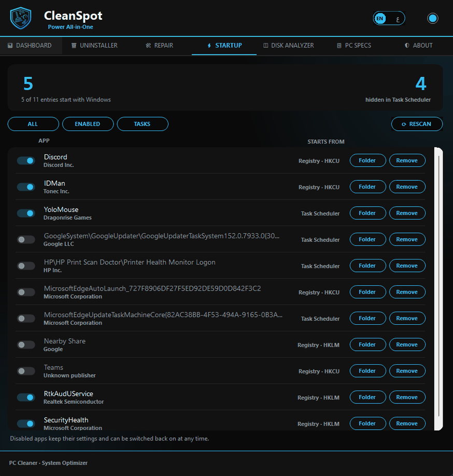Filter by TASKS entries

(x=143, y=124)
